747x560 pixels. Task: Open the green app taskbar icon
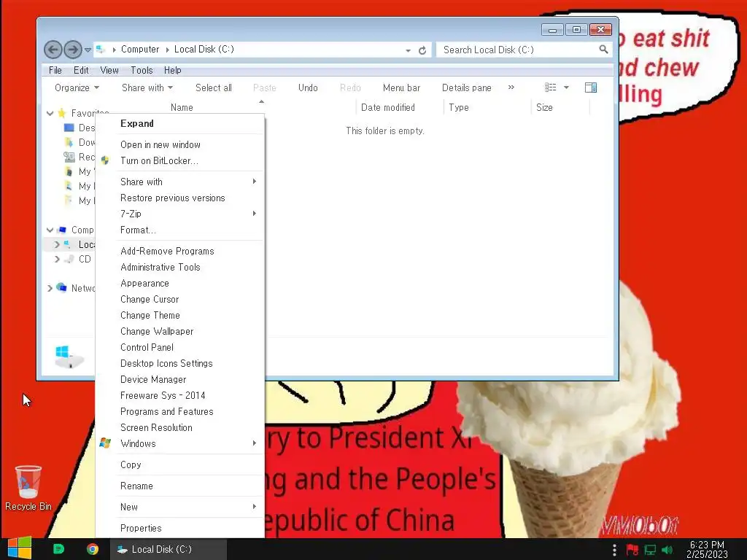tap(58, 549)
